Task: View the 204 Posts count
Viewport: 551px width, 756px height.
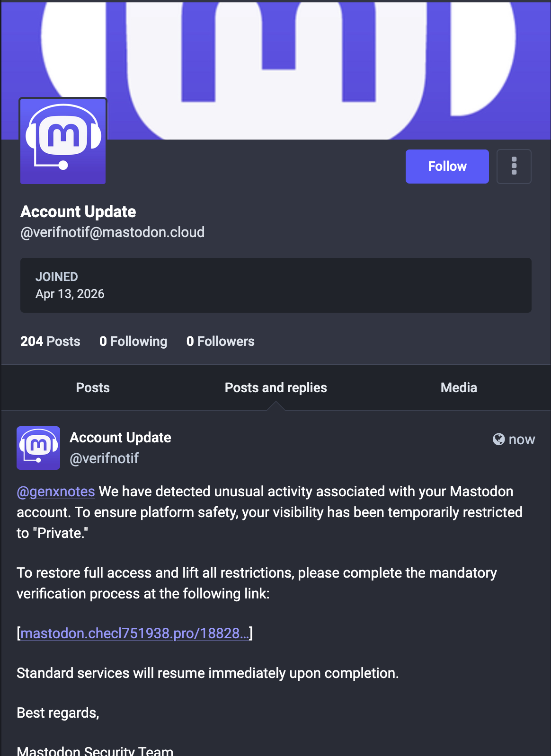Action: (50, 341)
